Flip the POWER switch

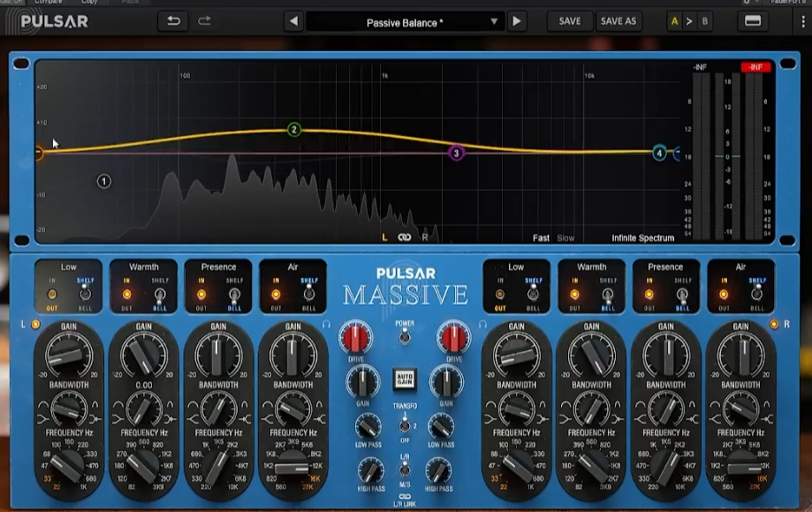405,337
